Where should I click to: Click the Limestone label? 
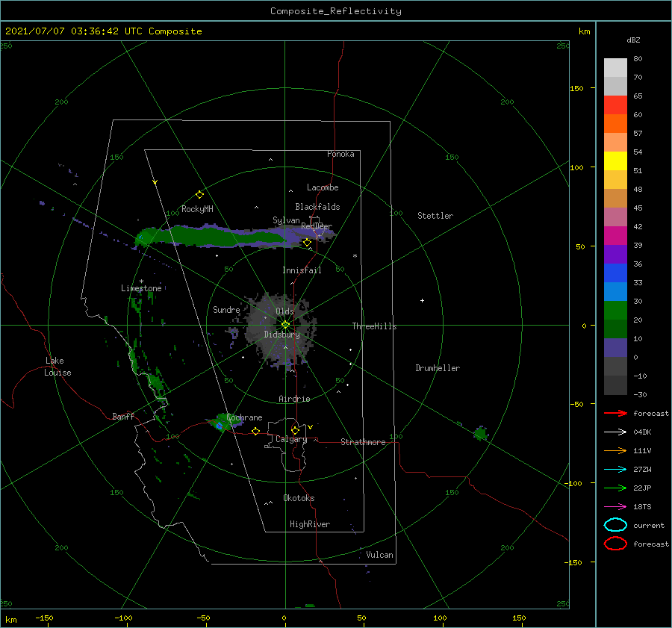pos(141,288)
